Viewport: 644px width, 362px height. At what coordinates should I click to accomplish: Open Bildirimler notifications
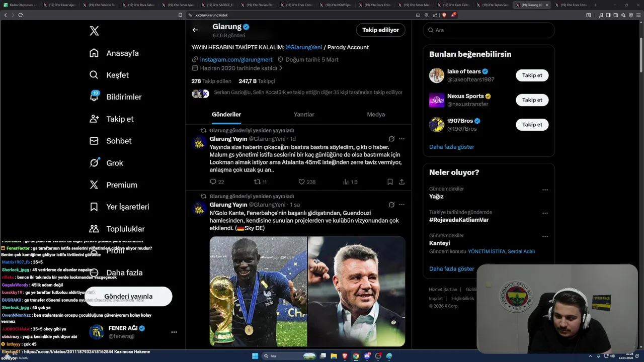[x=116, y=97]
